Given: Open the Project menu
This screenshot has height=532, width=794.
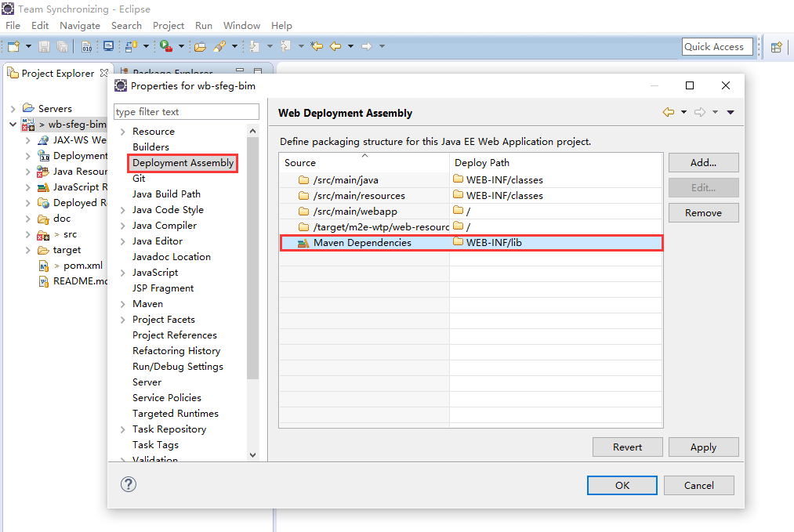Looking at the screenshot, I should click(169, 26).
